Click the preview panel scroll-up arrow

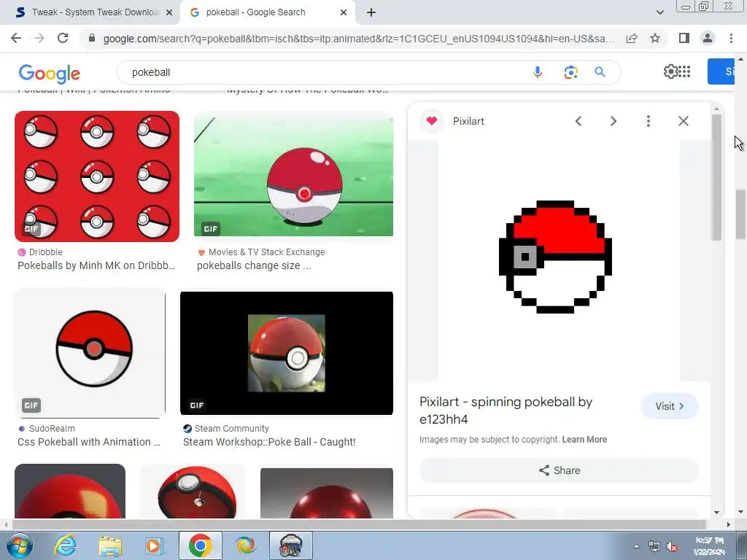tap(716, 109)
